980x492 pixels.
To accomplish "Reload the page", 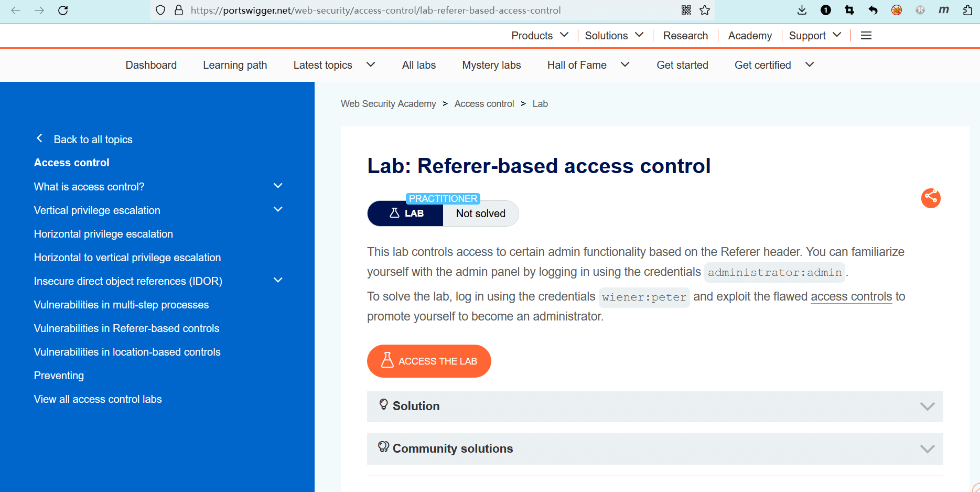I will coord(63,10).
